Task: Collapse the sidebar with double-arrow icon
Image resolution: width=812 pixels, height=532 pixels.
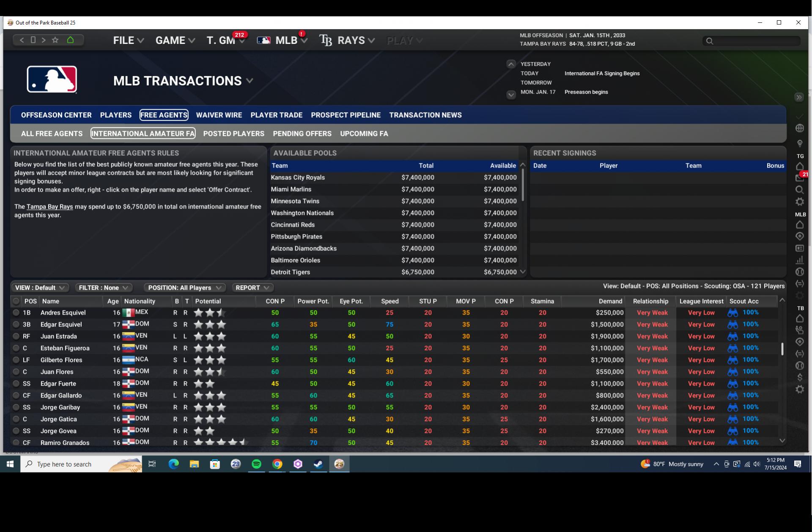Action: 798,97
